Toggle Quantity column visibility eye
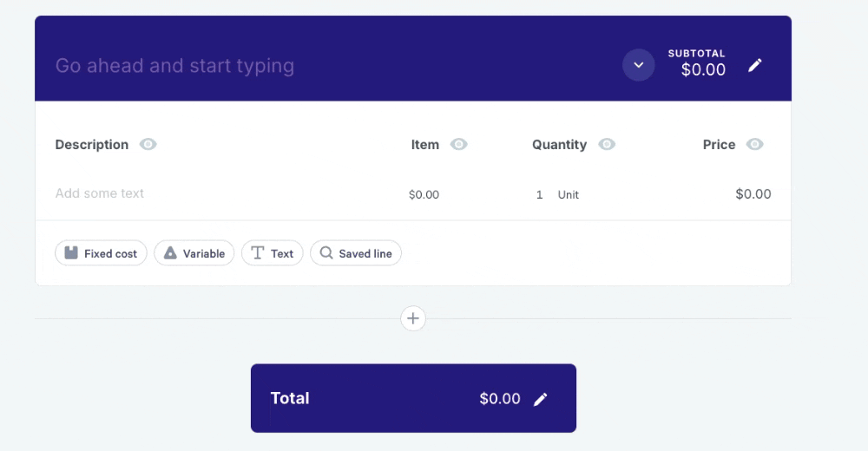868x451 pixels. 607,145
